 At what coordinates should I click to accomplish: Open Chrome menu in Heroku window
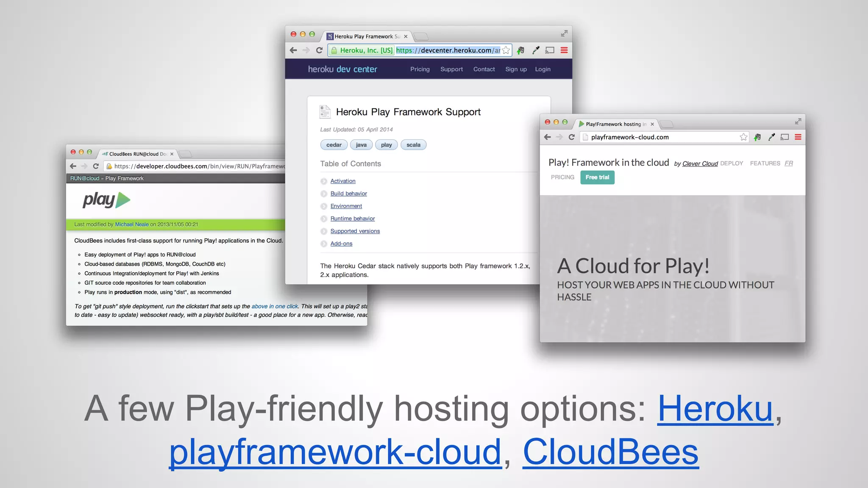pyautogui.click(x=564, y=50)
